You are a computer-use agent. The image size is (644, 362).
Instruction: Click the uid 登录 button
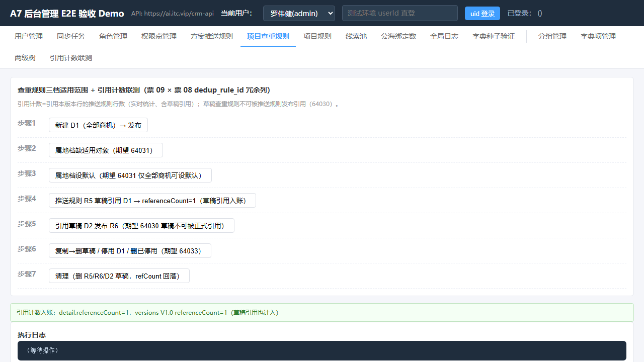tap(482, 14)
